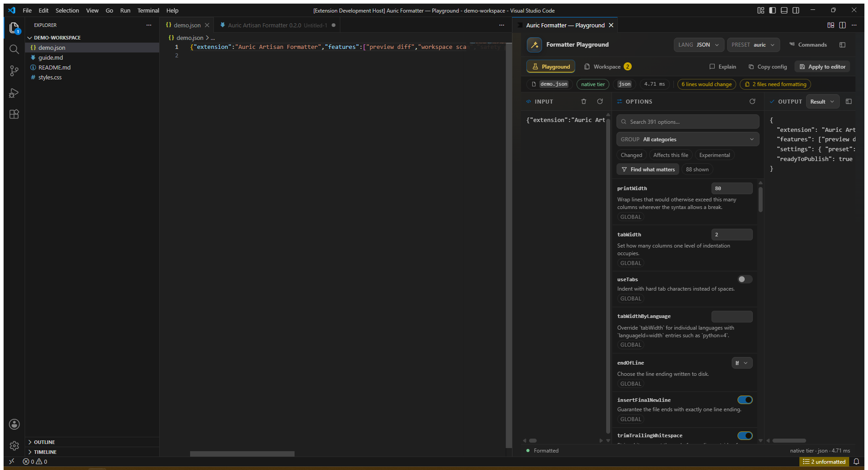Screen dimensions: 868x470
Task: Open the Manage gear icon
Action: 14,446
